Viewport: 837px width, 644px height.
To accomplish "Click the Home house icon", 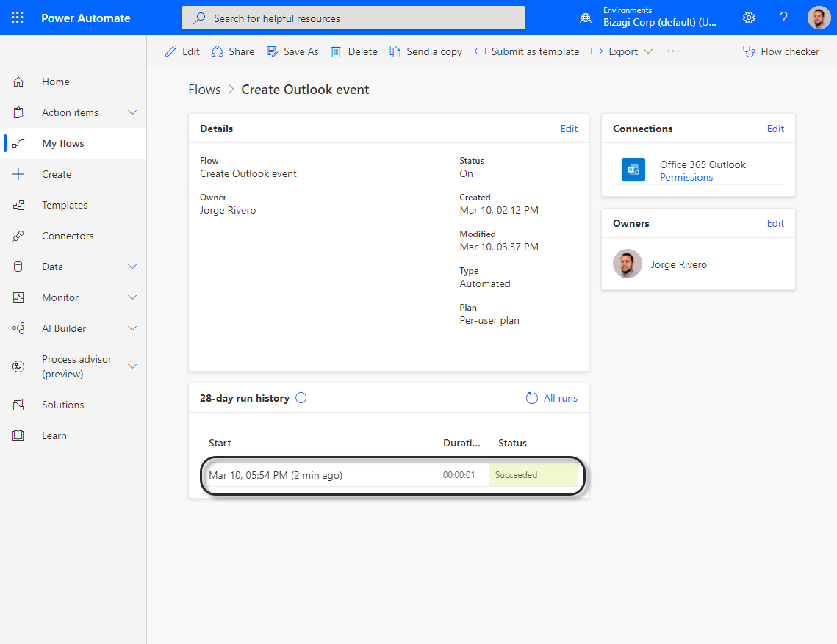I will coord(18,82).
